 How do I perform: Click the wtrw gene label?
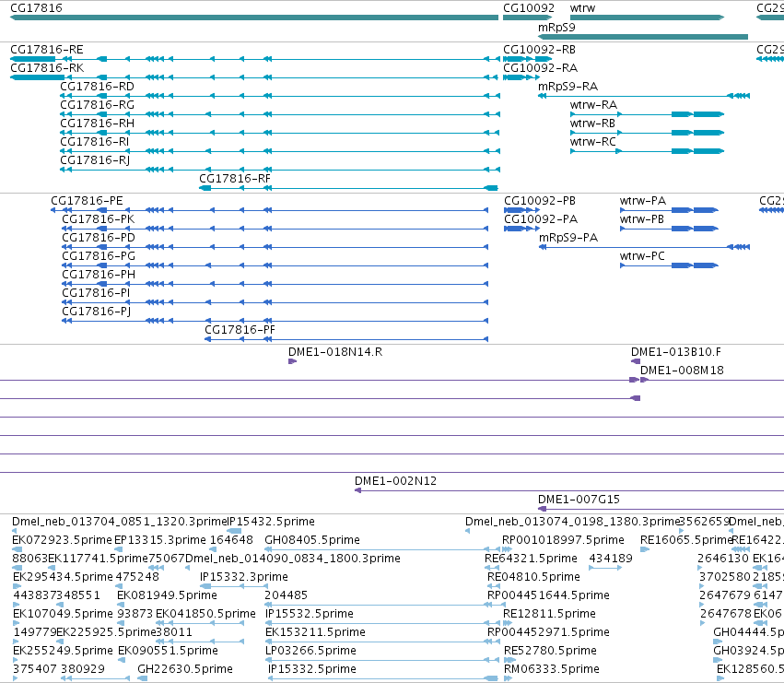[582, 8]
